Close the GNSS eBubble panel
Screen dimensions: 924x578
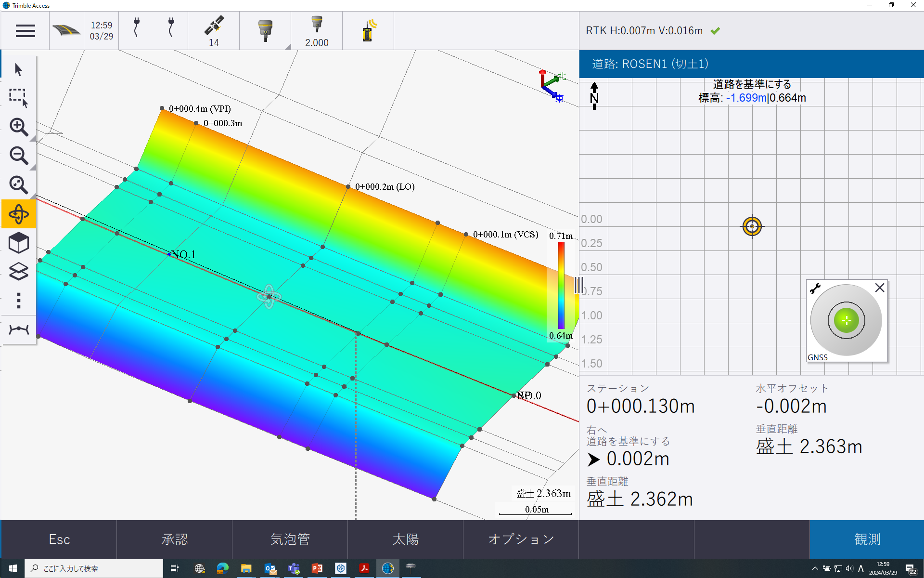click(880, 288)
